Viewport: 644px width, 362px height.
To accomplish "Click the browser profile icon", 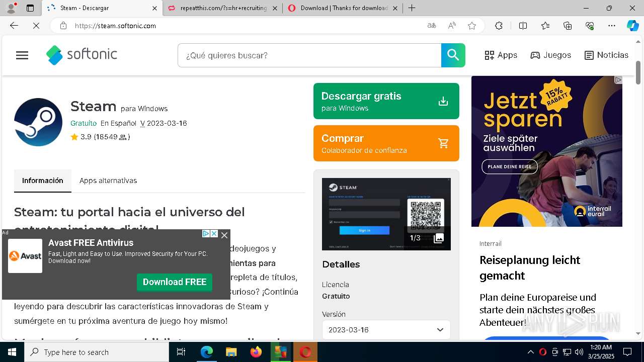I will pos(12,8).
